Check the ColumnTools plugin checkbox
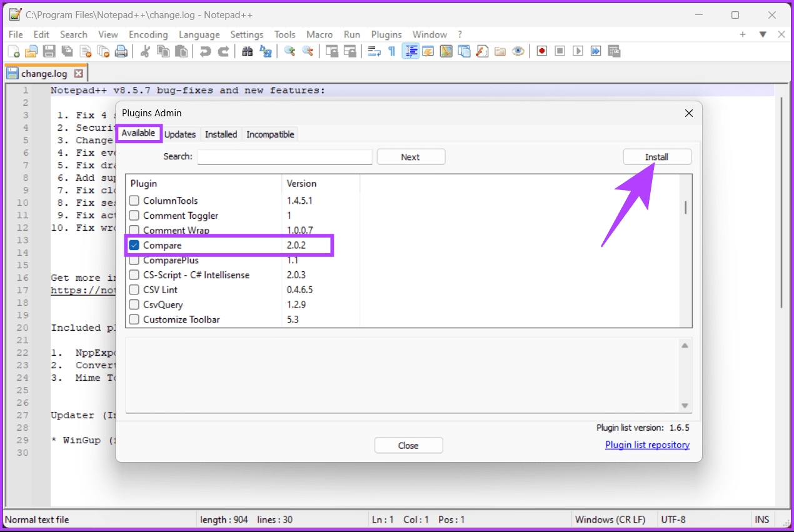Viewport: 794px width, 532px height. pyautogui.click(x=134, y=200)
